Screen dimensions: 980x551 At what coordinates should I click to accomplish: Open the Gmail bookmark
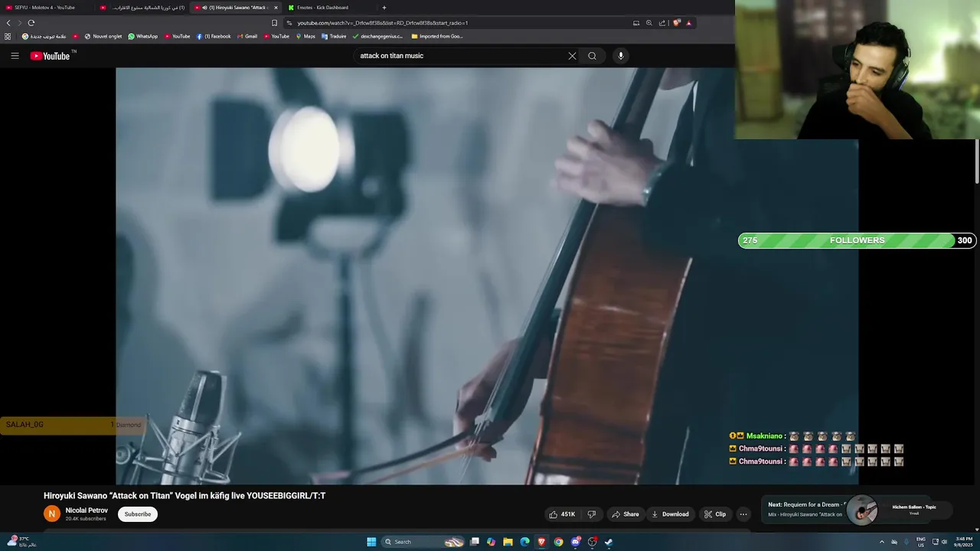click(247, 36)
